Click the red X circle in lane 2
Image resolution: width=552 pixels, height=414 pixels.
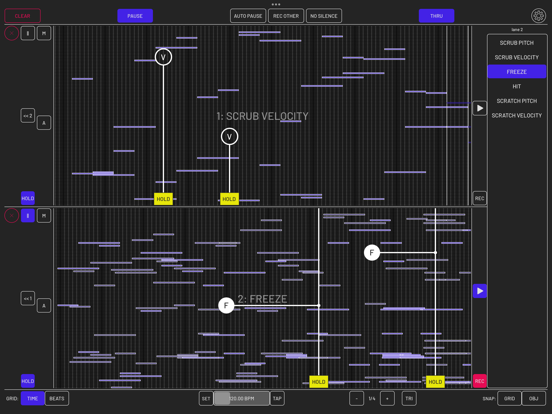pyautogui.click(x=12, y=215)
